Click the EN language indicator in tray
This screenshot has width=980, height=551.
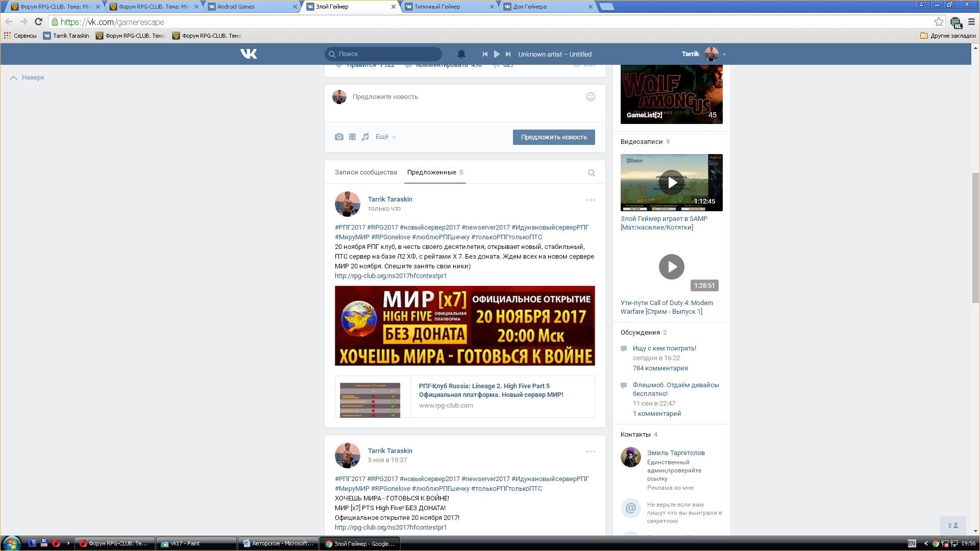[x=912, y=543]
